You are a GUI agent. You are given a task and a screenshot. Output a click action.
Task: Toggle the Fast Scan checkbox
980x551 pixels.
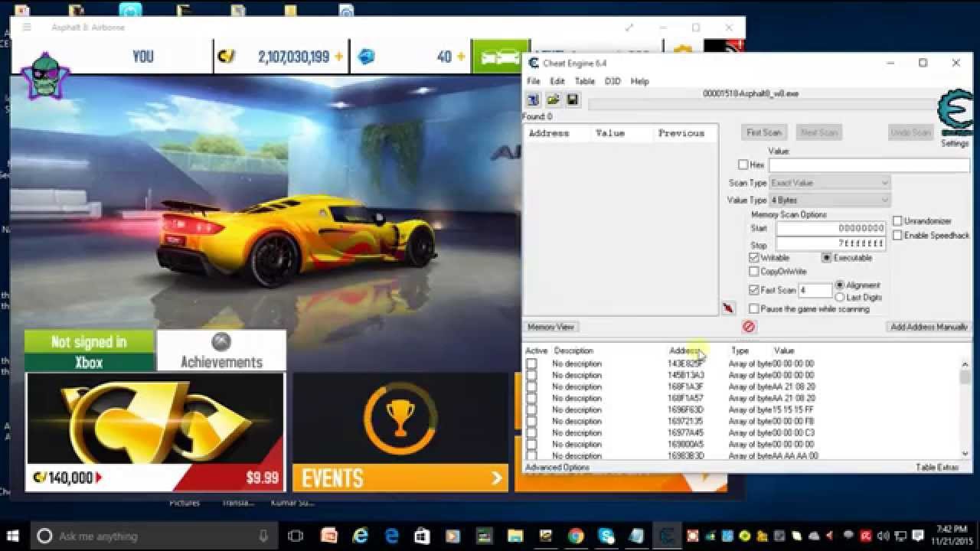pos(754,290)
